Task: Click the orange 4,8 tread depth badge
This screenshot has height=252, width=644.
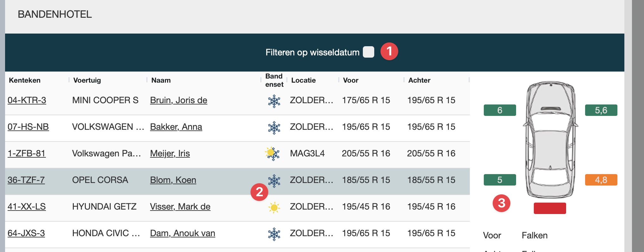Action: (x=601, y=180)
